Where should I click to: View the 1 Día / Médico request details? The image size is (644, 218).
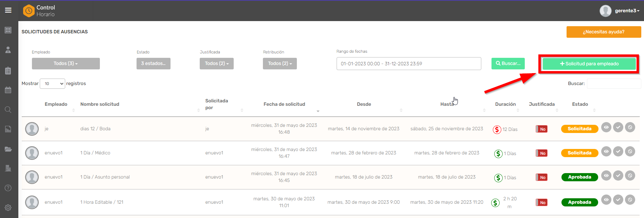606,151
